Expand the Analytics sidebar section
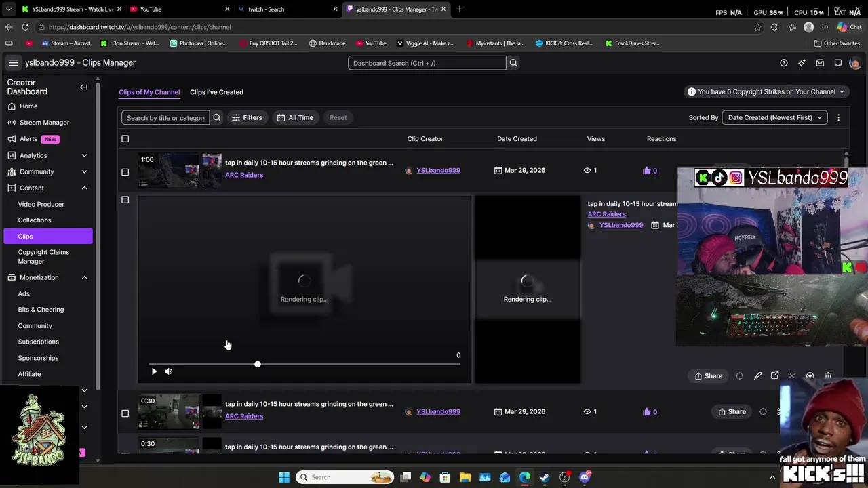This screenshot has height=488, width=868. click(84, 155)
